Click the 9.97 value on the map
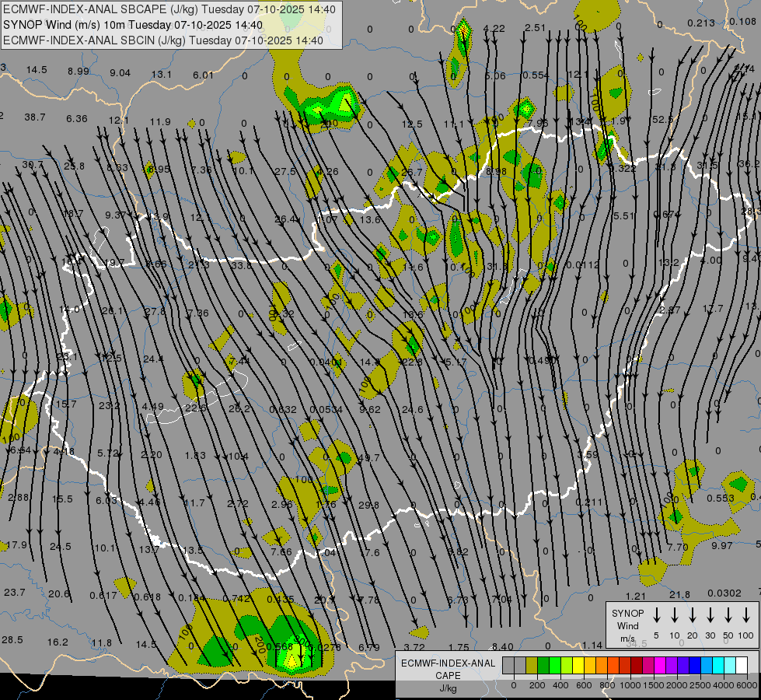The height and width of the screenshot is (700, 761). [x=721, y=545]
